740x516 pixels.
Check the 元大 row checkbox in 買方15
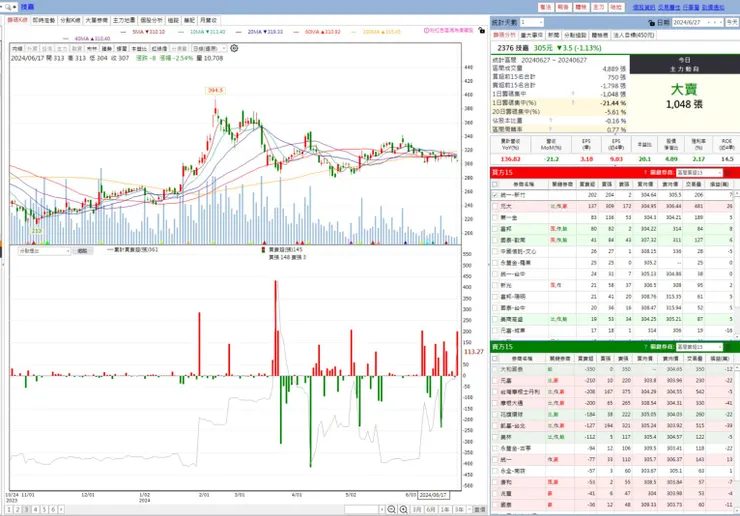click(x=495, y=206)
